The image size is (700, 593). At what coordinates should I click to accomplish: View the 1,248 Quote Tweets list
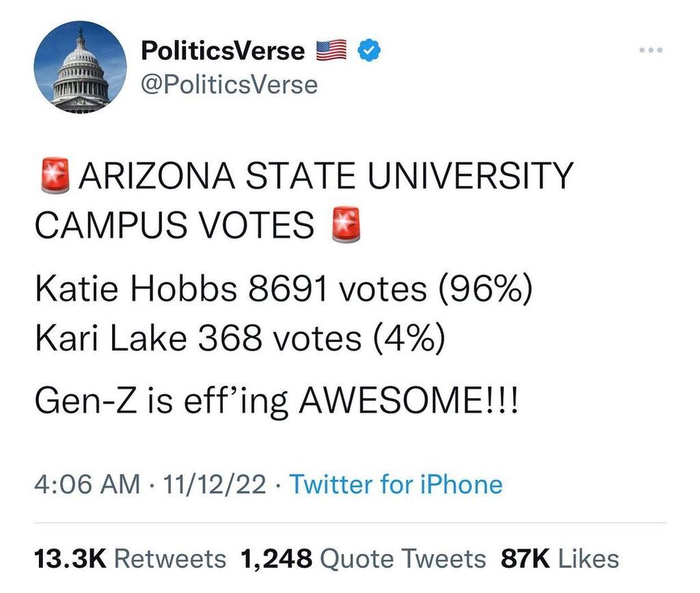tap(363, 559)
